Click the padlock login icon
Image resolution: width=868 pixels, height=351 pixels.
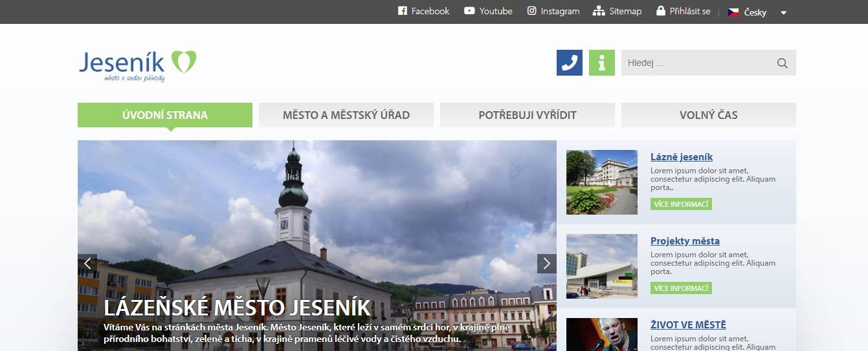point(661,10)
